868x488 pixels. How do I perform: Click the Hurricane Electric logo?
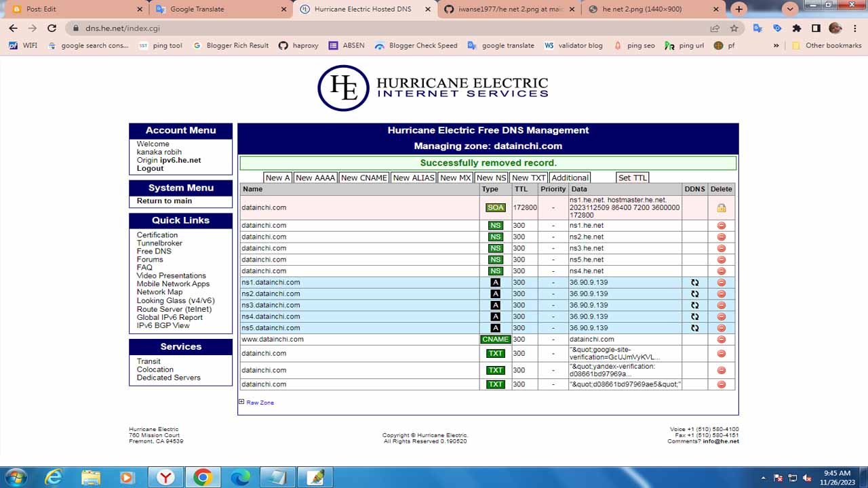coord(433,88)
